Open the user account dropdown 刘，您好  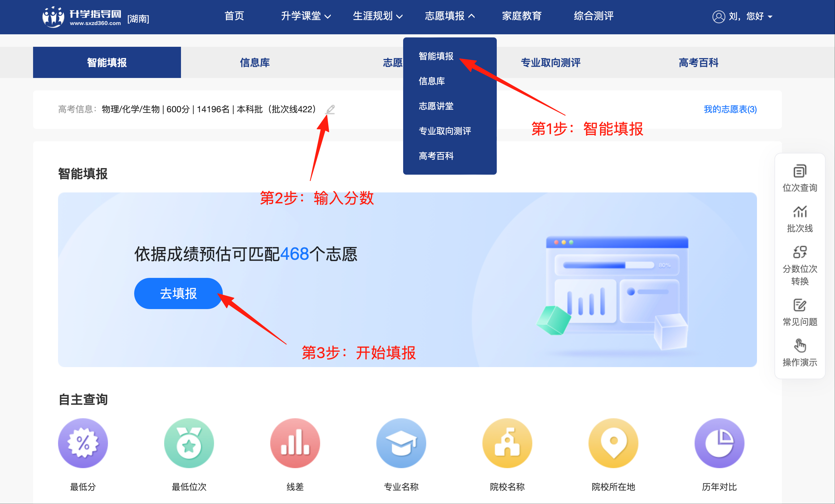click(x=743, y=16)
